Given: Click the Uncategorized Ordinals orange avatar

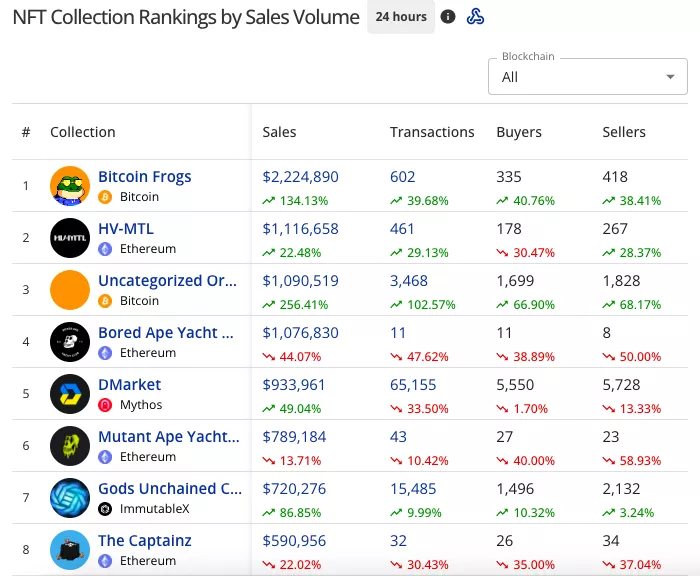Looking at the screenshot, I should tap(70, 290).
